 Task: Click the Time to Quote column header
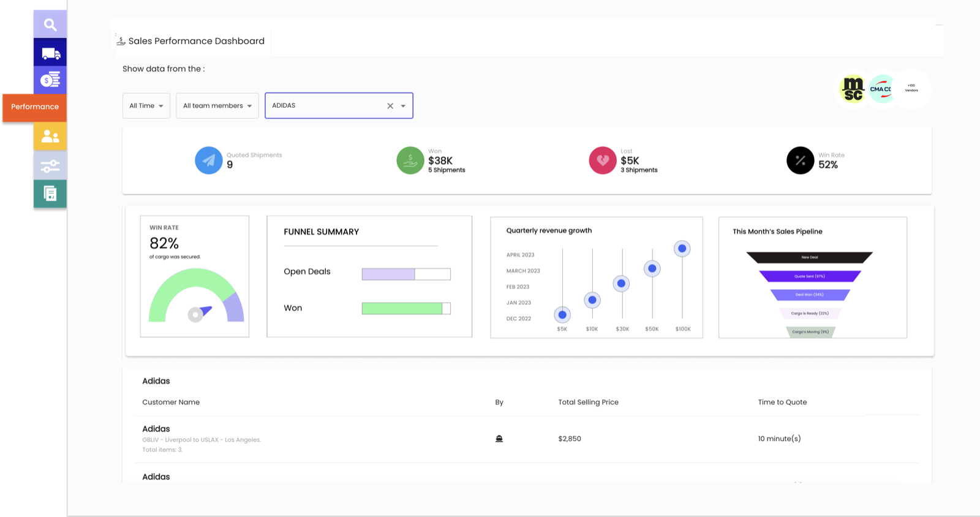[x=782, y=402]
